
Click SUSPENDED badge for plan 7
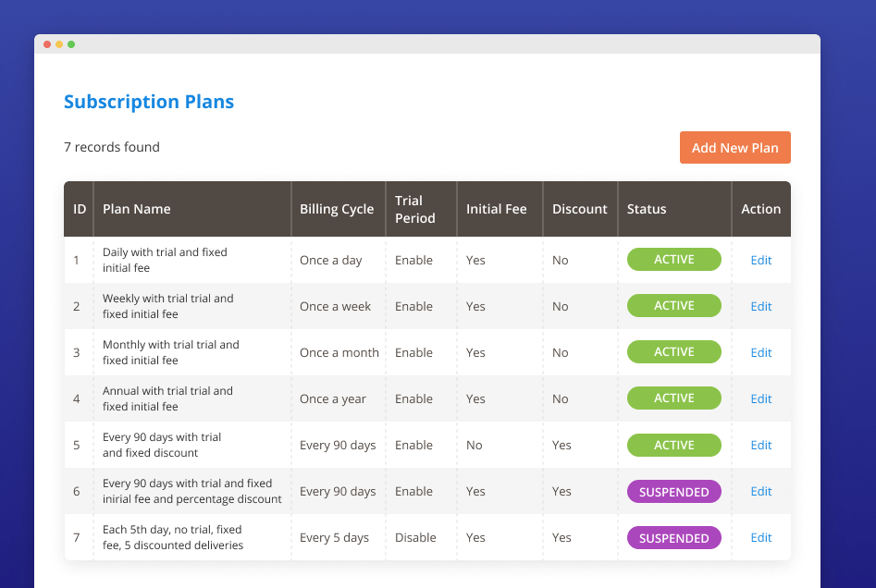coord(673,538)
